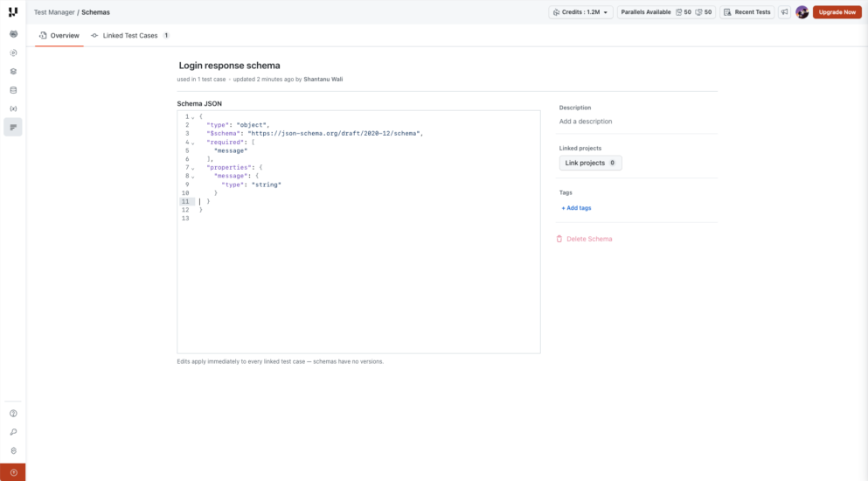Click the used in 1 test case text

click(202, 80)
